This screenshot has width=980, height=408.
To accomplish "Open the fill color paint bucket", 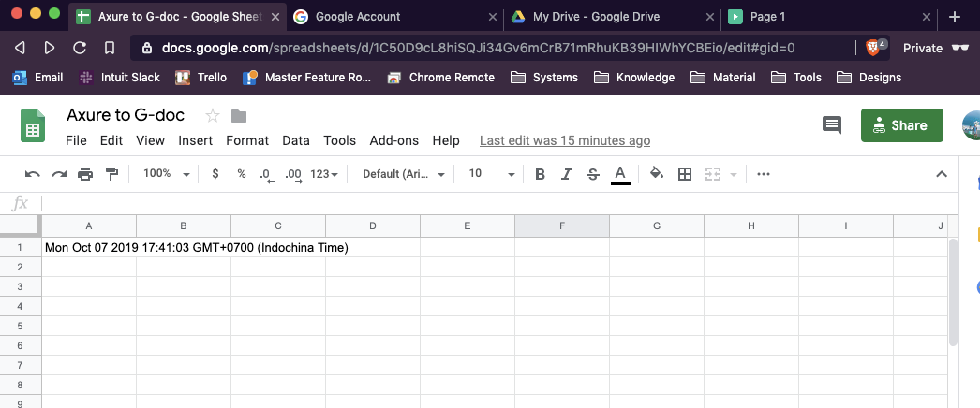I will pos(657,174).
